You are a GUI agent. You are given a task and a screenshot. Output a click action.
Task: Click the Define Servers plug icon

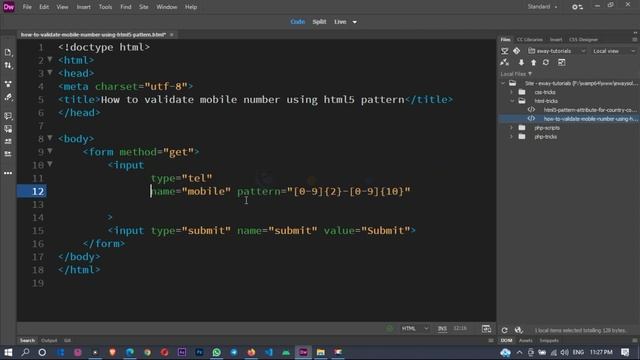(505, 62)
